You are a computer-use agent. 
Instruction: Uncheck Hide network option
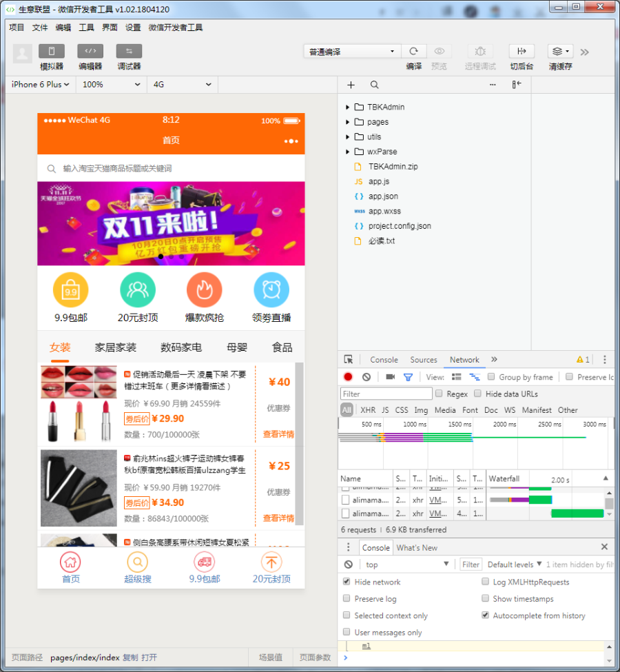347,582
